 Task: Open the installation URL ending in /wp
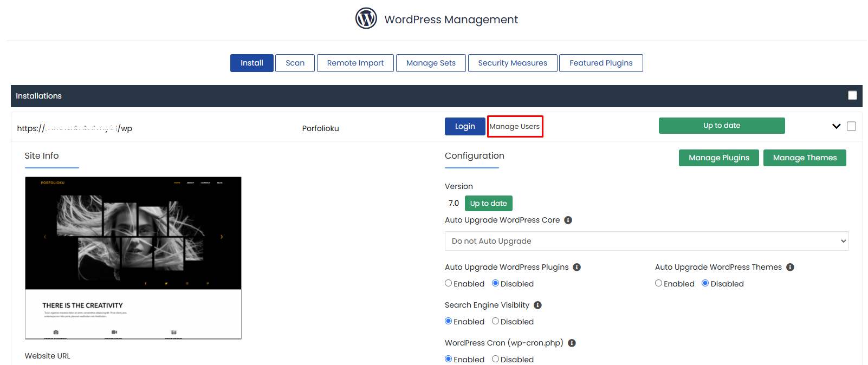tap(75, 128)
